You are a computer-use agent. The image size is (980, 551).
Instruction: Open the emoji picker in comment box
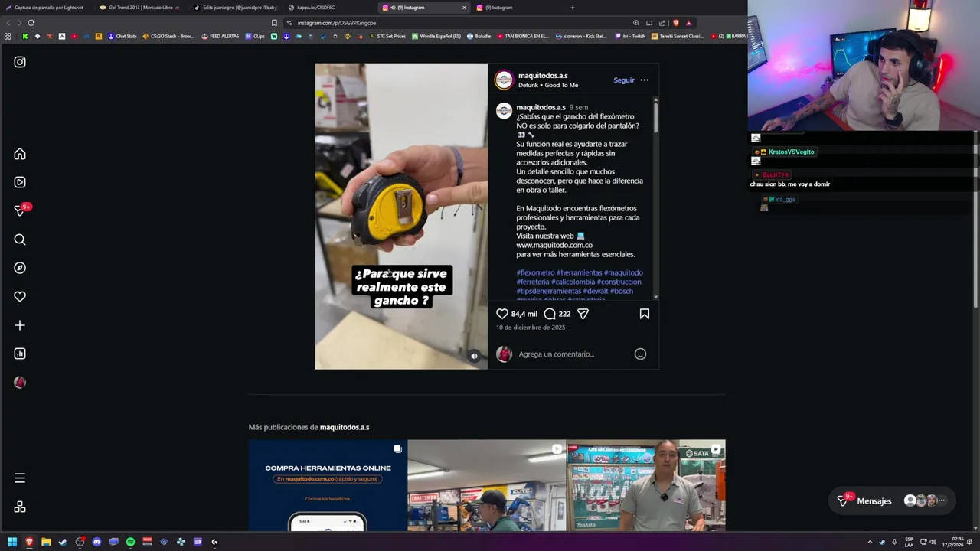(x=640, y=354)
